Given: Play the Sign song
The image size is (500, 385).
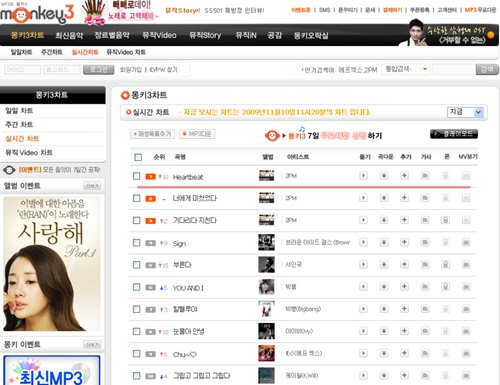Looking at the screenshot, I should tap(363, 242).
